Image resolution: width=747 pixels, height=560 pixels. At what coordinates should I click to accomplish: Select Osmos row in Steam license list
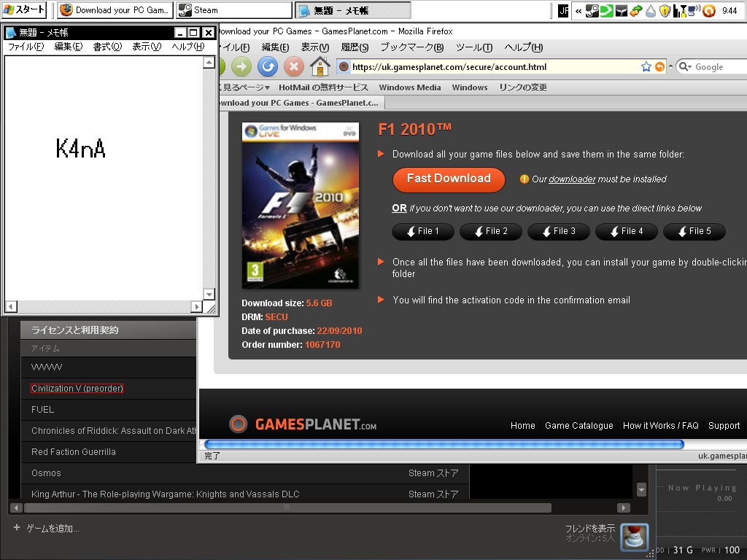245,472
